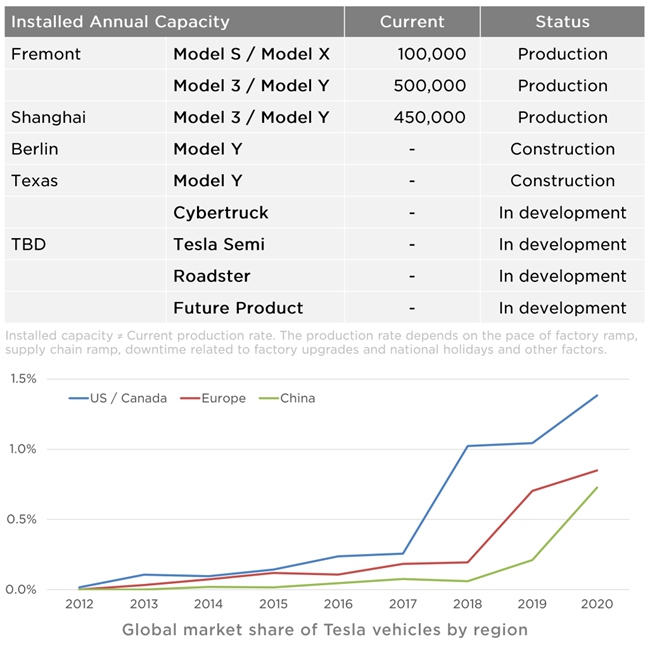Click the 500,000 capacity value
This screenshot has height=646, width=650.
coord(431,86)
